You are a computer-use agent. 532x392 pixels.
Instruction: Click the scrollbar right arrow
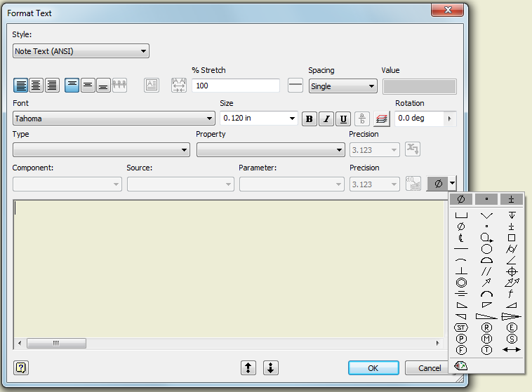pyautogui.click(x=438, y=343)
